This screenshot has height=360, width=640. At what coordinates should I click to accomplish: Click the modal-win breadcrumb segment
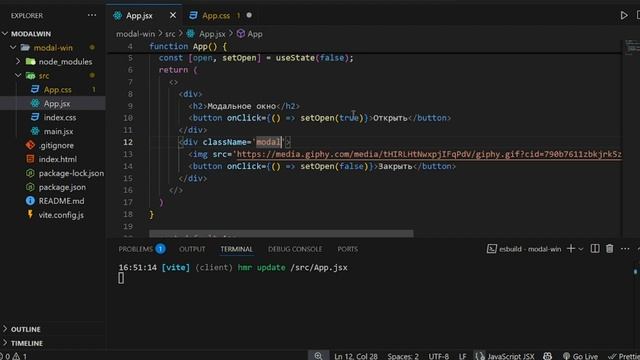pyautogui.click(x=136, y=34)
